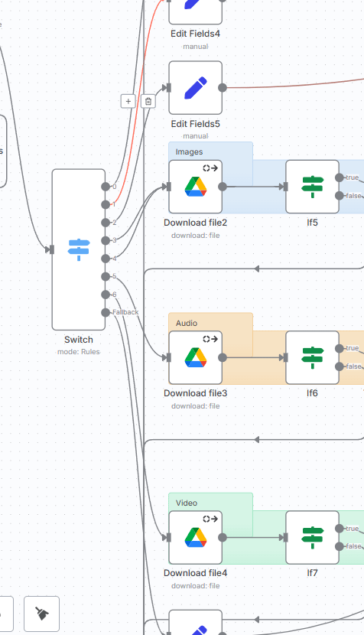The width and height of the screenshot is (364, 635).
Task: Click the If7 true output connector
Action: (x=340, y=529)
